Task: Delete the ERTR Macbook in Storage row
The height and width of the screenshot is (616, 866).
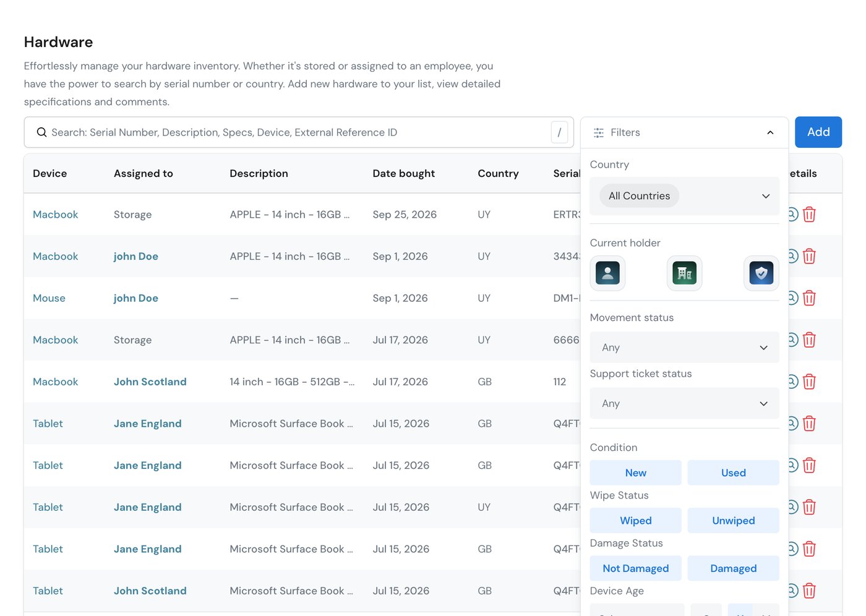Action: coord(809,215)
